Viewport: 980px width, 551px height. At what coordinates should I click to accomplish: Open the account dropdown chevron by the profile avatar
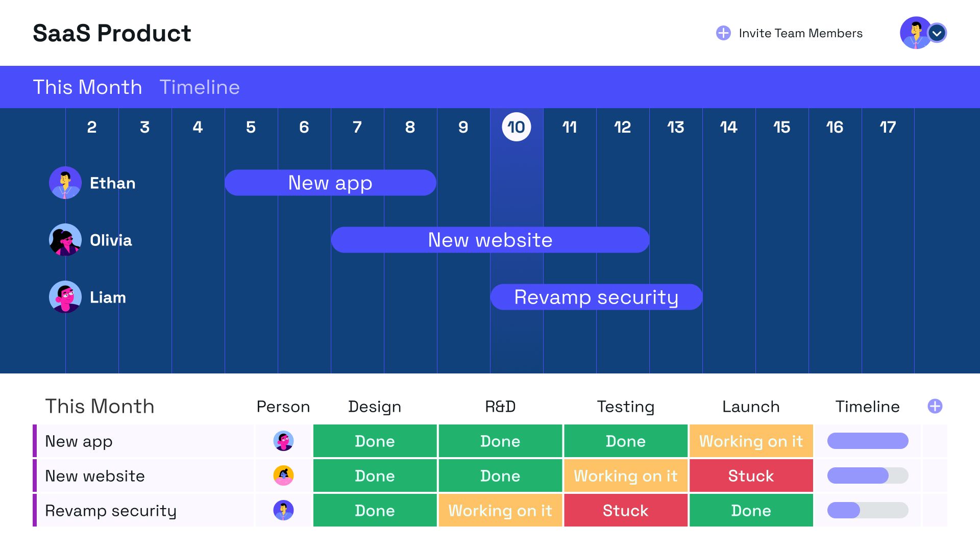click(x=937, y=33)
